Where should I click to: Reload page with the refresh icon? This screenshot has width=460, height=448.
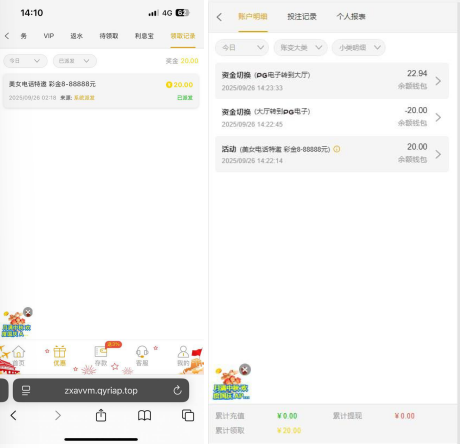click(178, 390)
